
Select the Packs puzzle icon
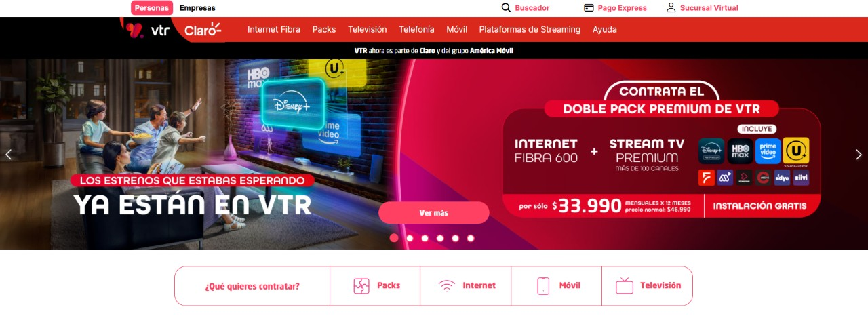[x=361, y=286]
